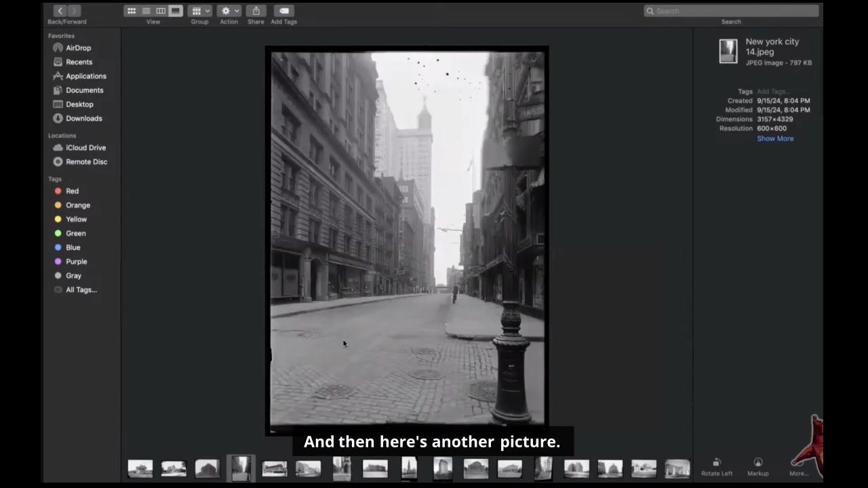Click Show More link in info panel
The height and width of the screenshot is (488, 868).
pos(775,139)
